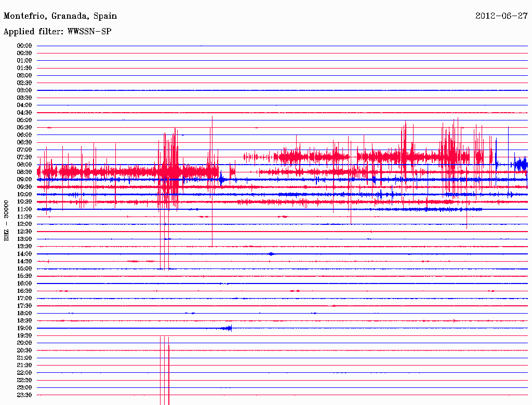Select the 09:30 time label
The image size is (532, 405).
pyautogui.click(x=24, y=187)
